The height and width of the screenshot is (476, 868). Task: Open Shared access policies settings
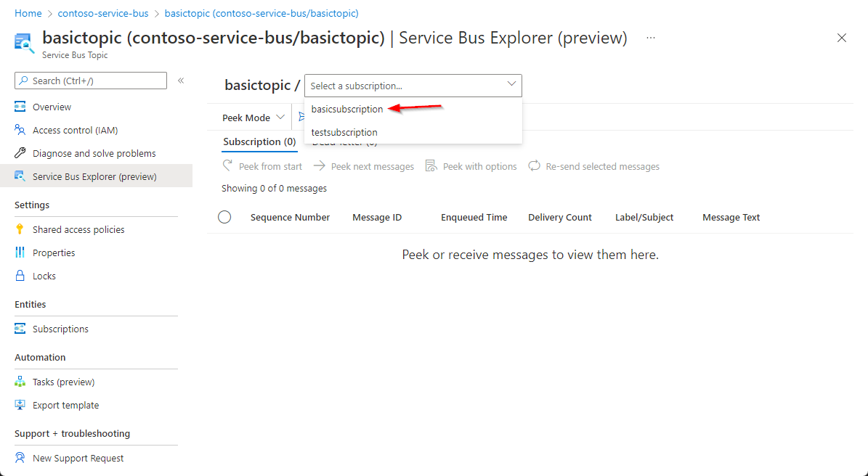point(78,229)
